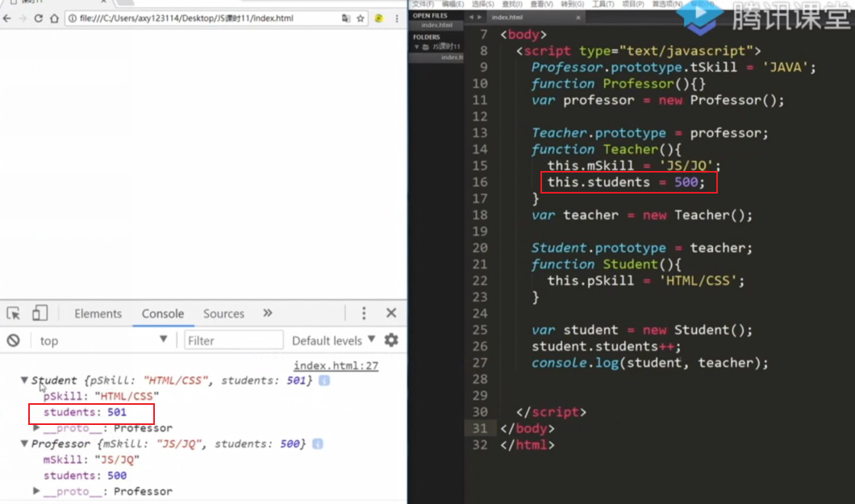Click the console.log call on line 27
The height and width of the screenshot is (504, 855).
click(x=650, y=362)
